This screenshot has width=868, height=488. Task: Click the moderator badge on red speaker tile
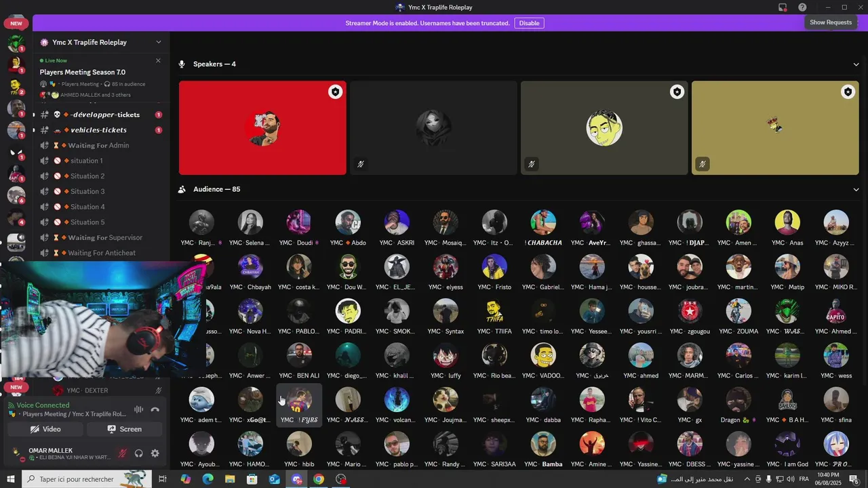point(335,92)
